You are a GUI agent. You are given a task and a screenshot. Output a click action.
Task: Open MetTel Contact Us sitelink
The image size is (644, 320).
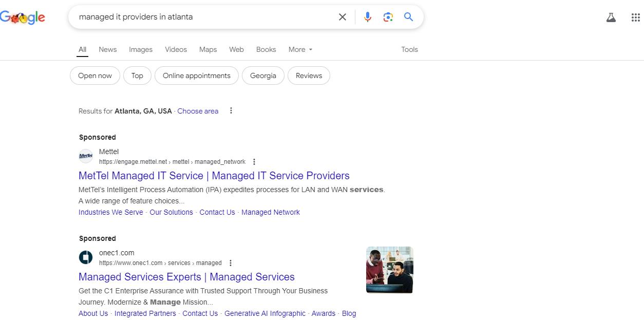point(217,212)
